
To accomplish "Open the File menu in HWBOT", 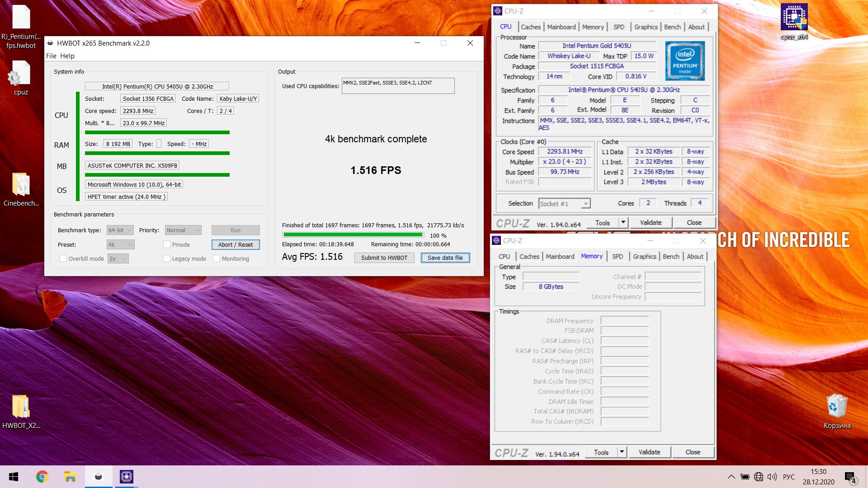I will (x=51, y=56).
